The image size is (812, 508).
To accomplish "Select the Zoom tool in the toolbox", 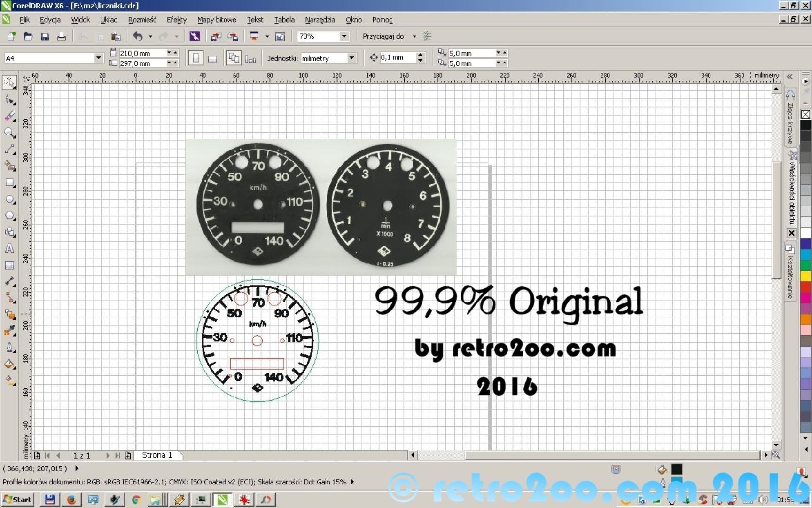I will coord(9,133).
